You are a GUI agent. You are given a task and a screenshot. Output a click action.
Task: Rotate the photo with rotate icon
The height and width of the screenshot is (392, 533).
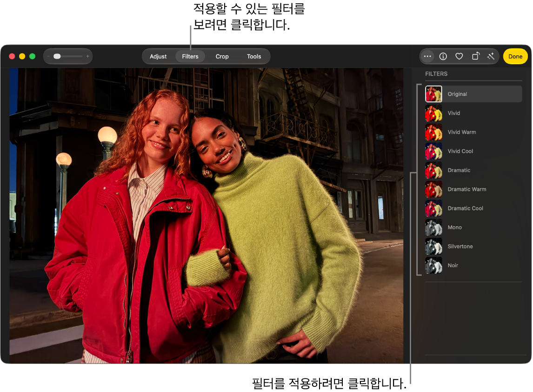pos(475,56)
